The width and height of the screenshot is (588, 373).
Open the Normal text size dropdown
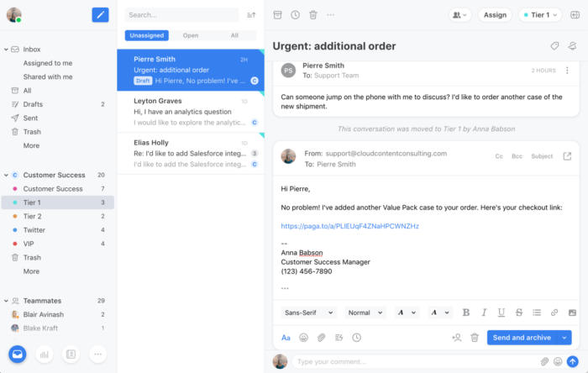(x=365, y=313)
